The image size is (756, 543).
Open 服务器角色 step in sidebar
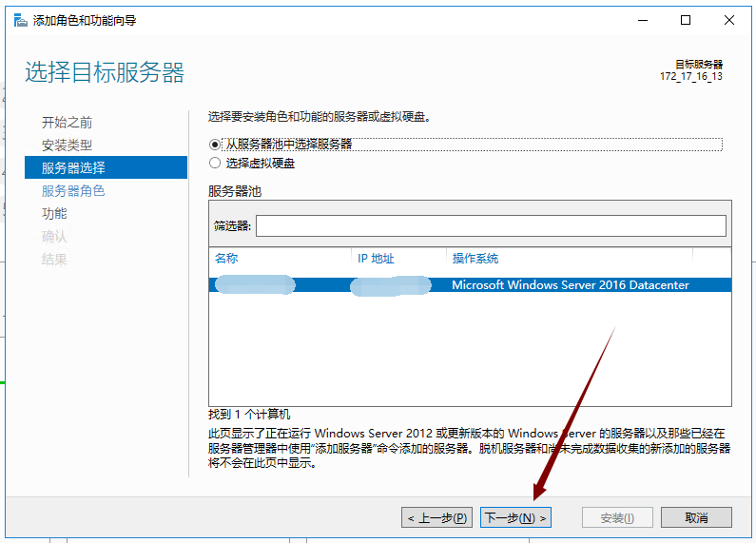(73, 191)
